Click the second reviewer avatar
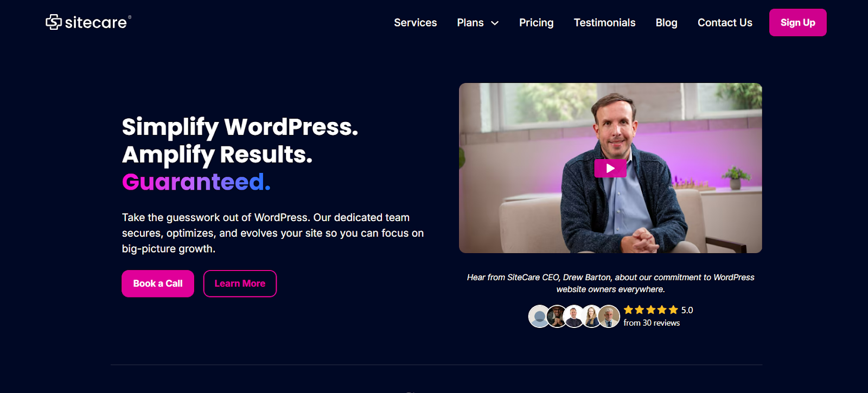 (x=557, y=317)
